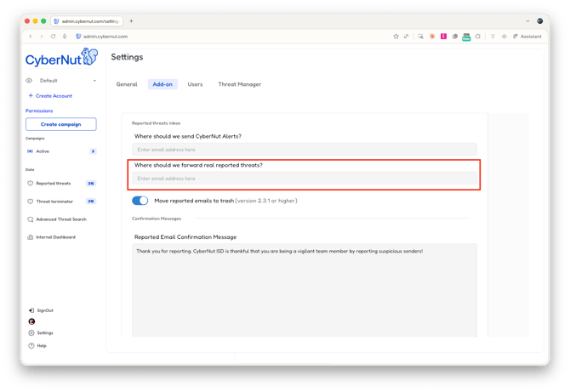Screen dimensions: 570x392
Task: Open the tab list chevron
Action: 527,21
